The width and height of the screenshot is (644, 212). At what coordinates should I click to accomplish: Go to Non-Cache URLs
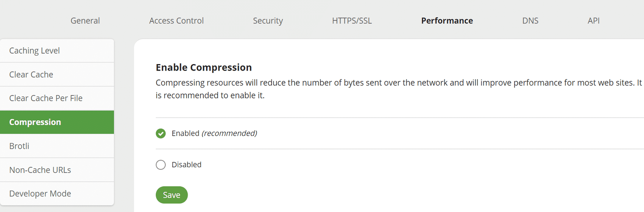click(x=57, y=170)
